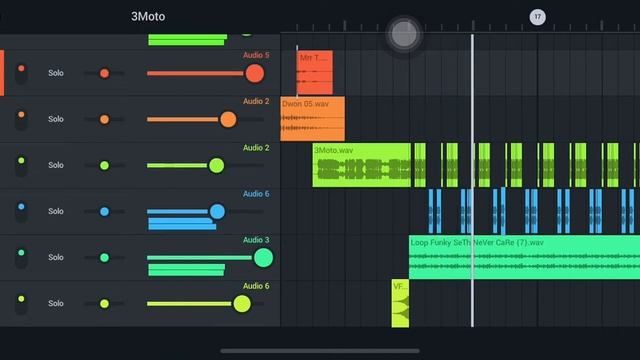Viewport: 640px width, 360px height.
Task: Click the orange Audio 2 volume handle
Action: tap(228, 119)
